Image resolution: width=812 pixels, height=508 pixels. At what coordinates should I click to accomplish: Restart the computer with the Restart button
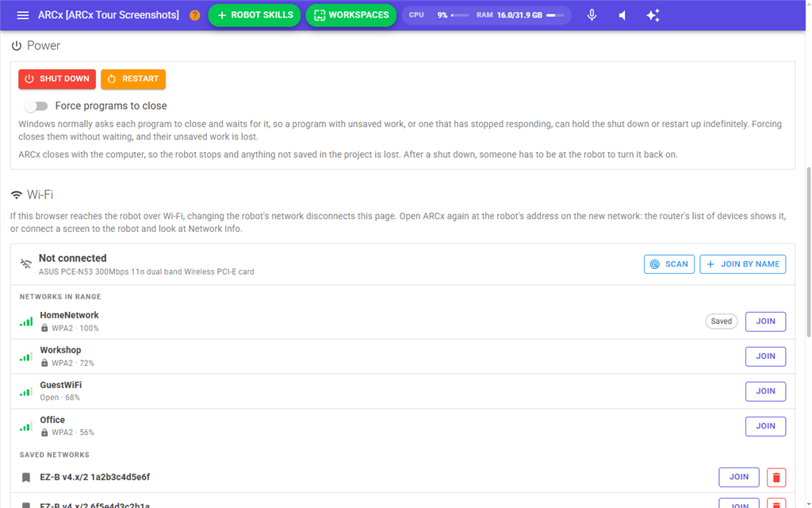(133, 79)
